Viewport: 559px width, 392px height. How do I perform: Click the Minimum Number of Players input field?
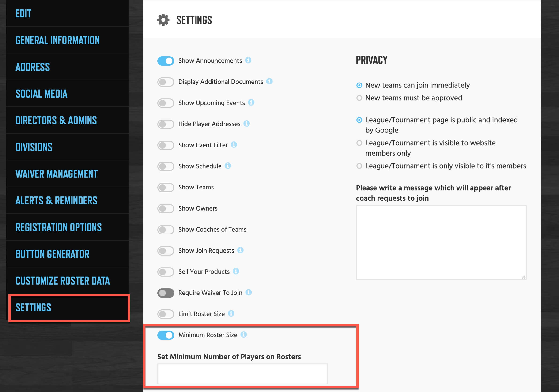(x=242, y=374)
